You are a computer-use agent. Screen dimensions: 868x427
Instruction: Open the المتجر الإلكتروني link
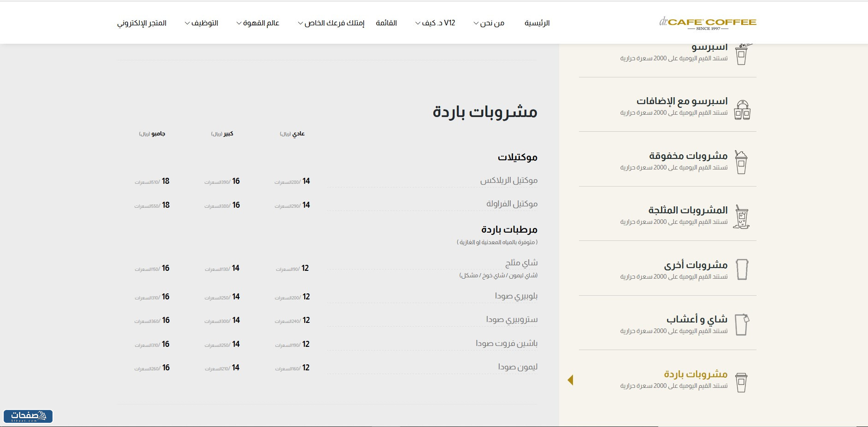point(143,22)
